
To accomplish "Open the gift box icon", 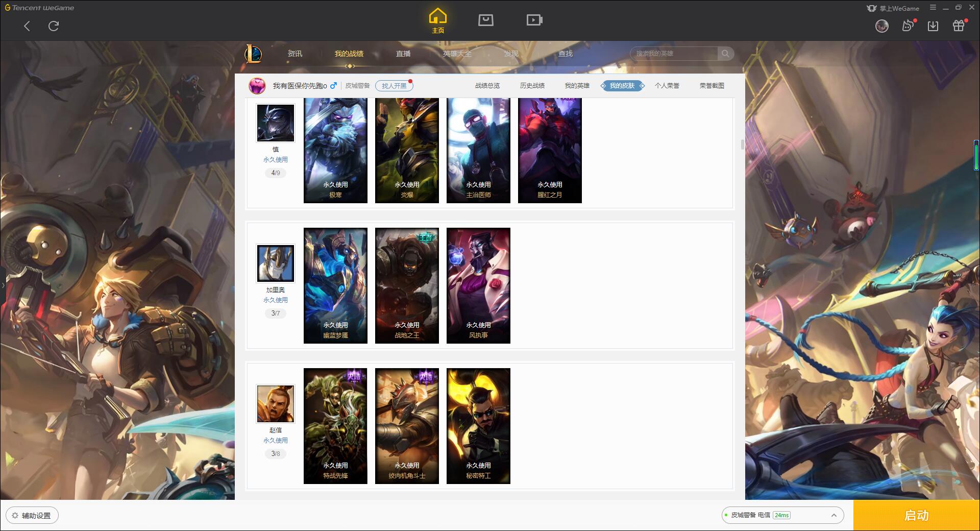I will point(959,26).
